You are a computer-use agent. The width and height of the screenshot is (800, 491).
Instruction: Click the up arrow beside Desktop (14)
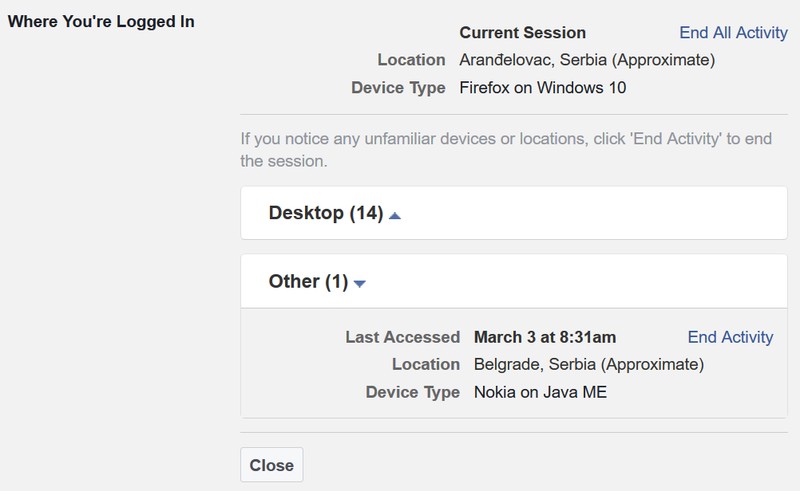(395, 215)
